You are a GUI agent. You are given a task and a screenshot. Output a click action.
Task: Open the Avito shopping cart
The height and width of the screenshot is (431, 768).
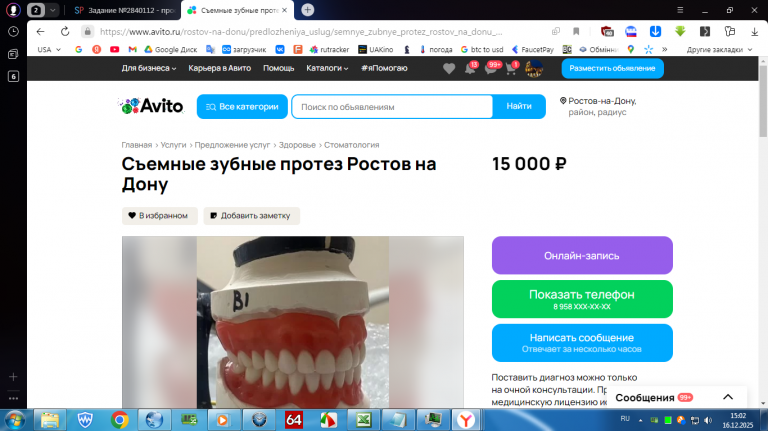pyautogui.click(x=511, y=69)
